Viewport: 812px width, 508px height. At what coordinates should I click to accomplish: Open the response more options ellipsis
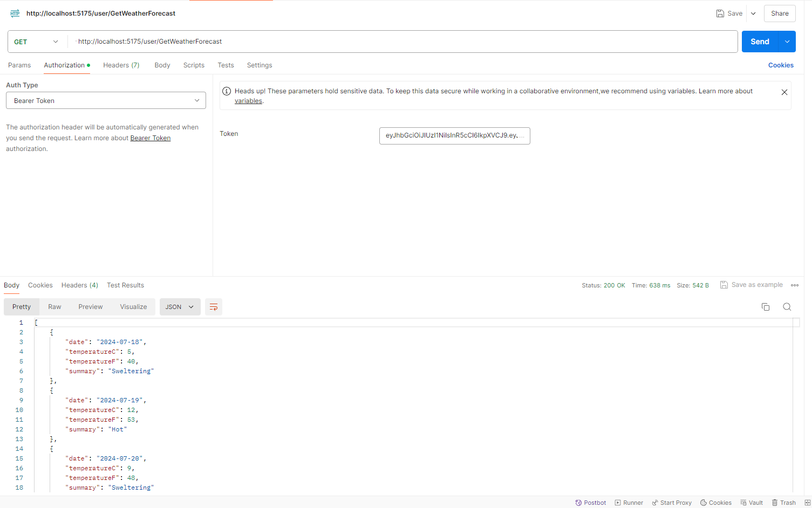(795, 285)
